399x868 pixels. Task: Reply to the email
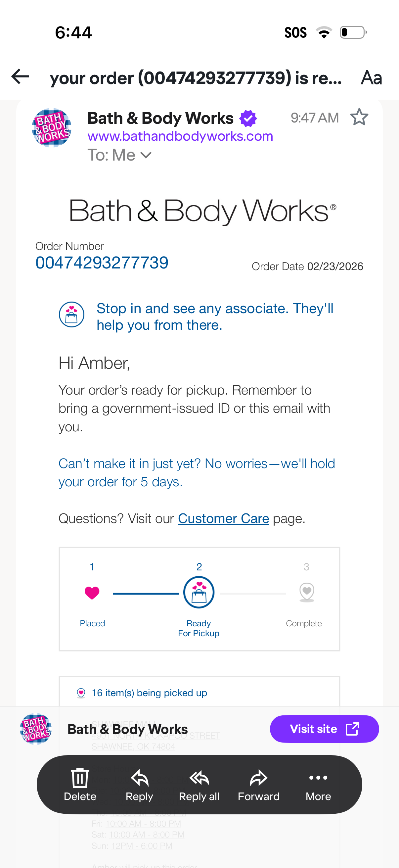[x=139, y=784]
